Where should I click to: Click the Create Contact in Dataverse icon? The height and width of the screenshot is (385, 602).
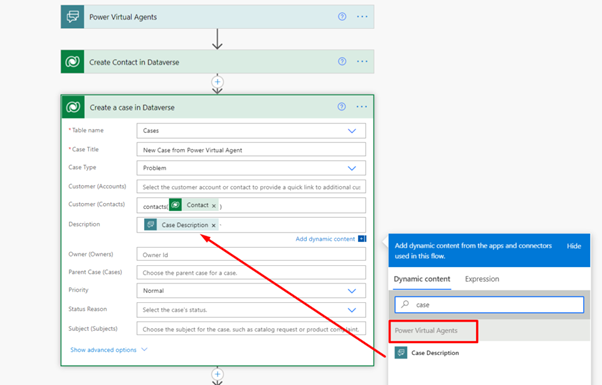click(x=73, y=61)
